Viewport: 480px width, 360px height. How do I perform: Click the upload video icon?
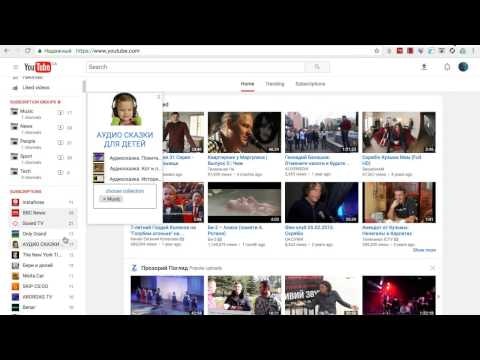(424, 67)
